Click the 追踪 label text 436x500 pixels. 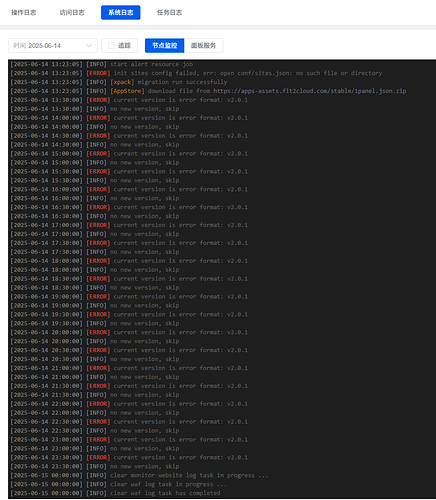[x=124, y=46]
